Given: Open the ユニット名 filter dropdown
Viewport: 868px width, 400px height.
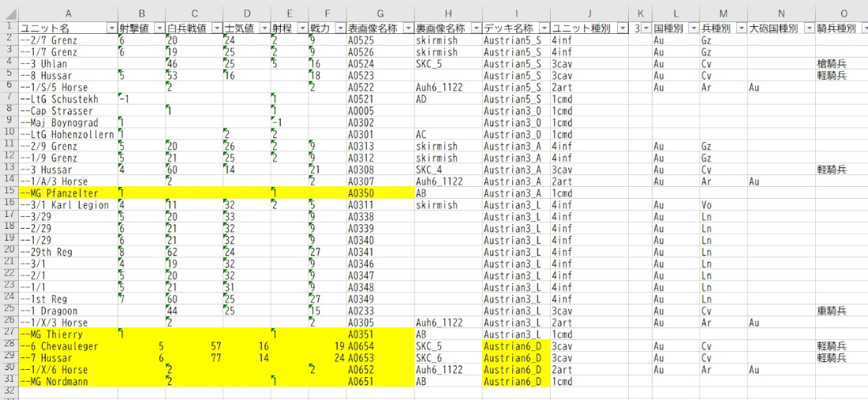Looking at the screenshot, I should click(110, 28).
